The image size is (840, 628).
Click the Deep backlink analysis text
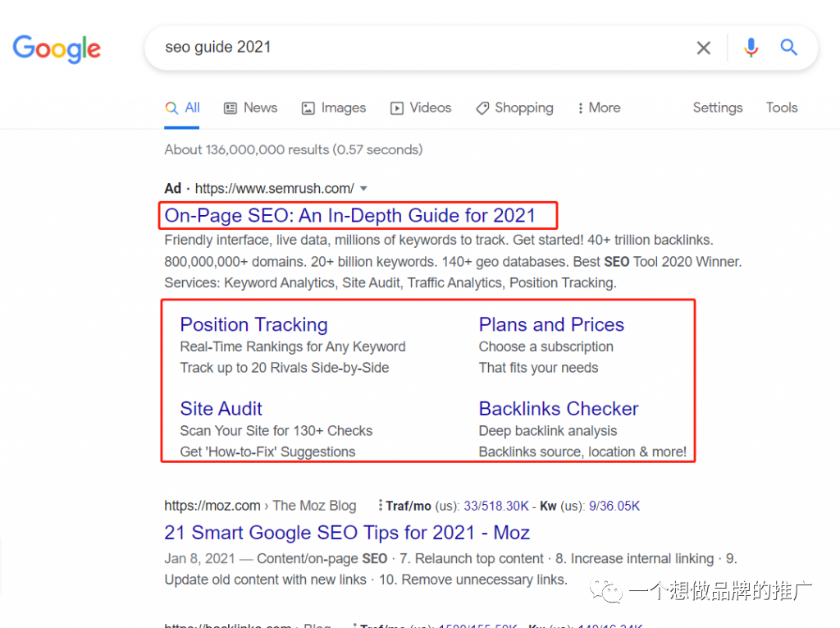547,431
